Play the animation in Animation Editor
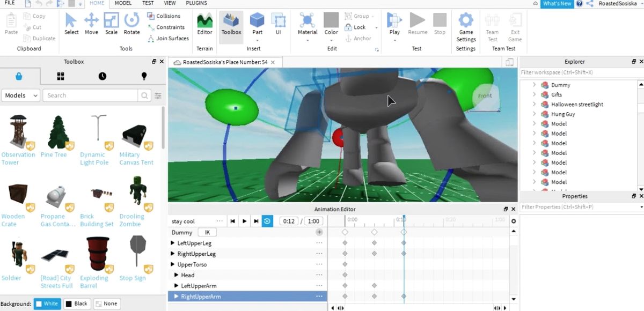 (x=244, y=221)
